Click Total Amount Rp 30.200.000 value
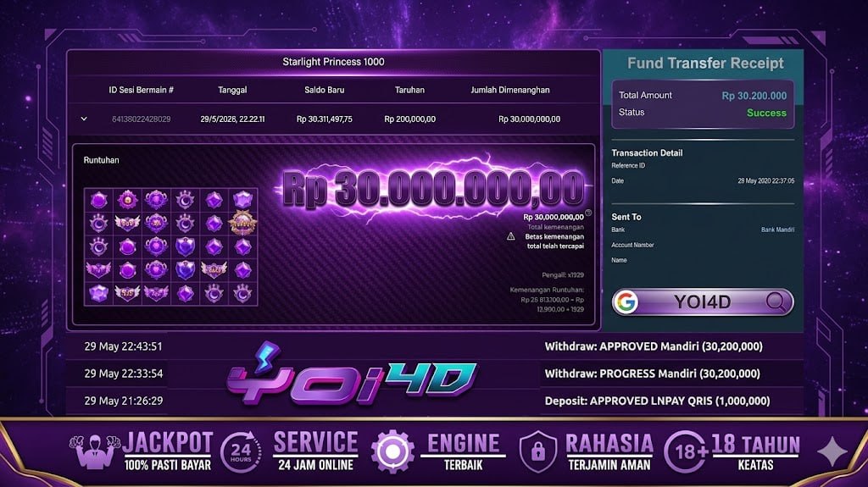This screenshot has height=487, width=868. coord(754,96)
